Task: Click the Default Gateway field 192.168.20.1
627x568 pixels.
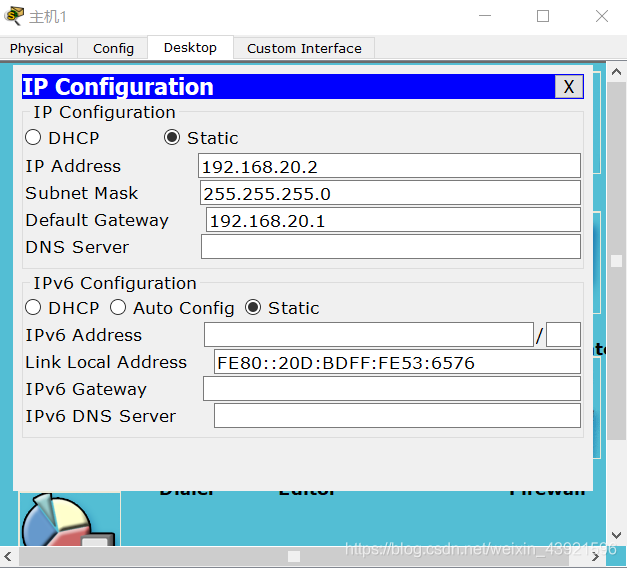Action: 393,220
